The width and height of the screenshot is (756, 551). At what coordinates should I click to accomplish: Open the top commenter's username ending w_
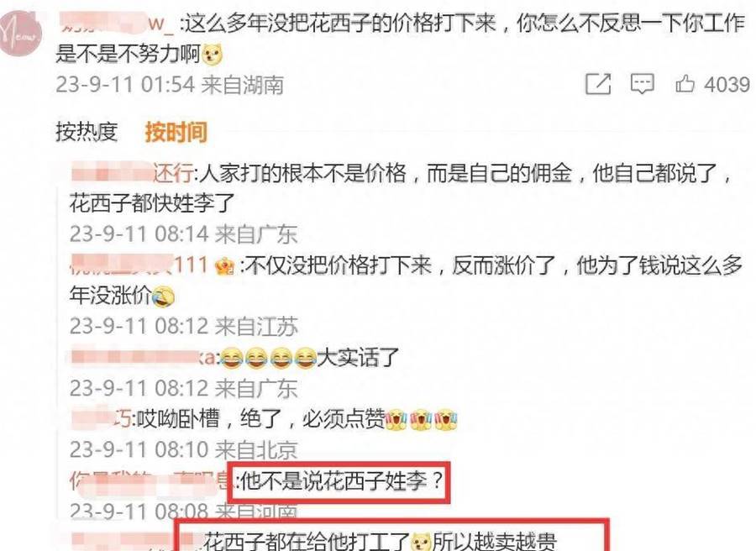[116, 24]
